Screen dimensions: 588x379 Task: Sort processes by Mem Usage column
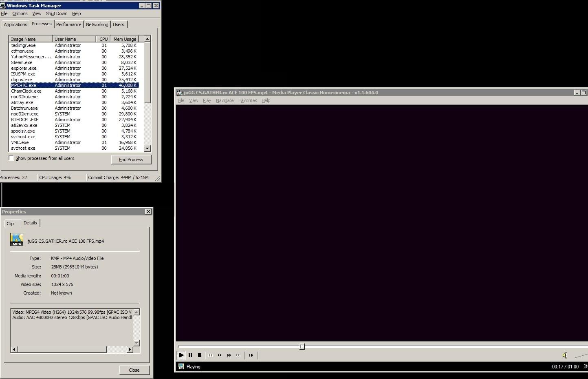pos(124,39)
